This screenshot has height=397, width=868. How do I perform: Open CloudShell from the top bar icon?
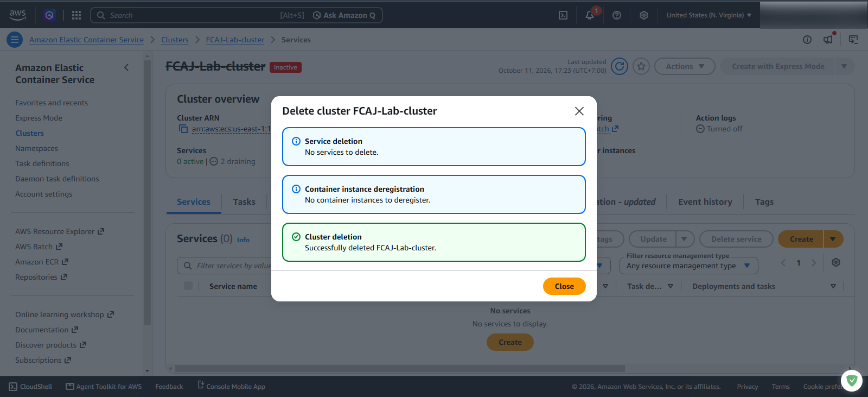click(563, 15)
